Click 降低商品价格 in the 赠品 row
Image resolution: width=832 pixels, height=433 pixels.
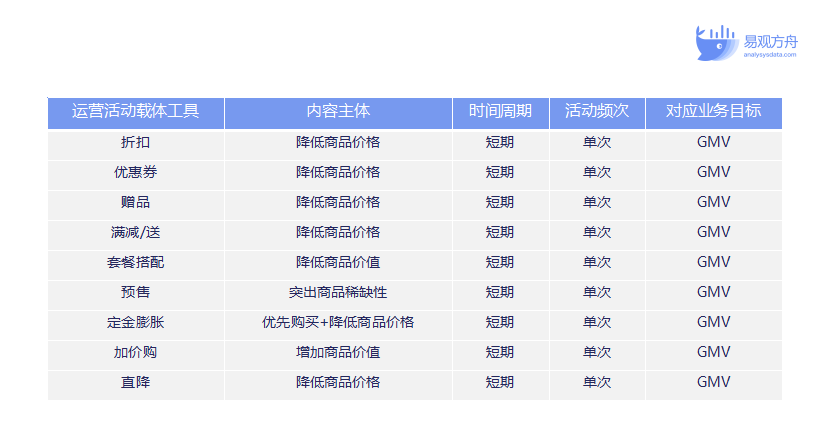tap(338, 202)
